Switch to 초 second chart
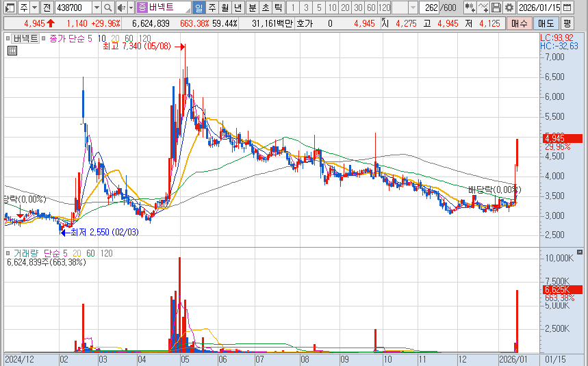588x366 pixels. click(x=265, y=7)
